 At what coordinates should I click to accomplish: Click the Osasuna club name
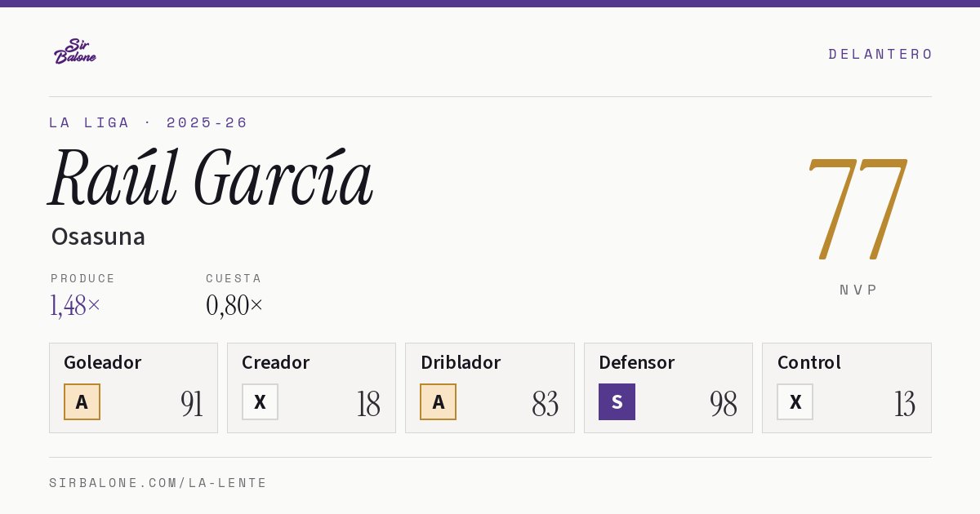[x=98, y=237]
